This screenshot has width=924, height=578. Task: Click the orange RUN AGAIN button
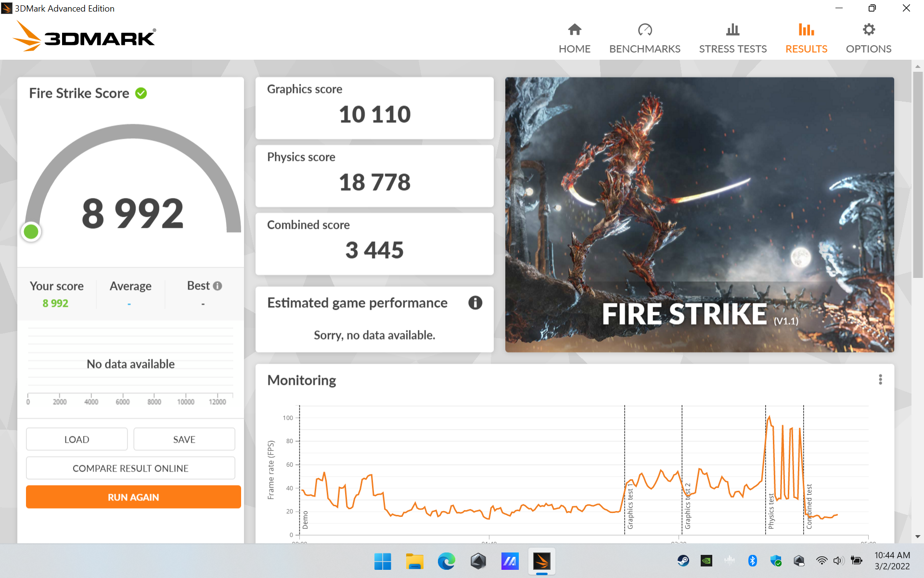[133, 497]
